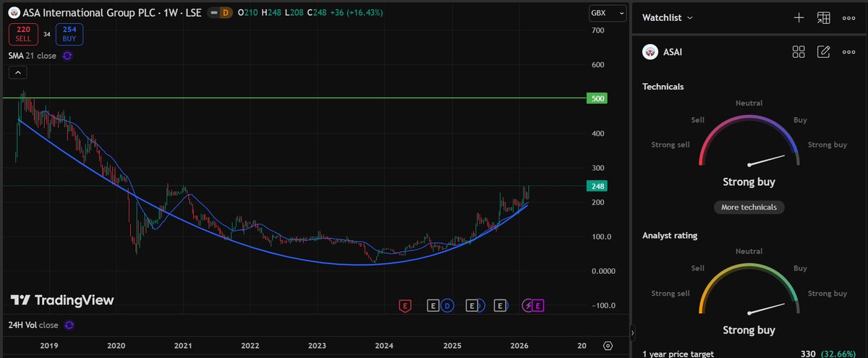Open the ASAI three-dots more menu

tap(848, 51)
